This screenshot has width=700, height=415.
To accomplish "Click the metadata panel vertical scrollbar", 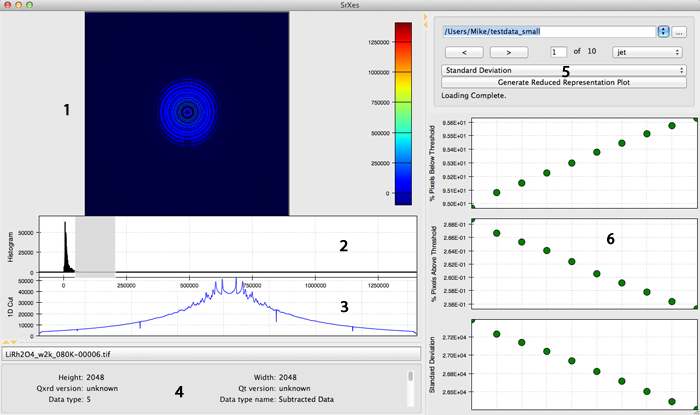I will 410,388.
